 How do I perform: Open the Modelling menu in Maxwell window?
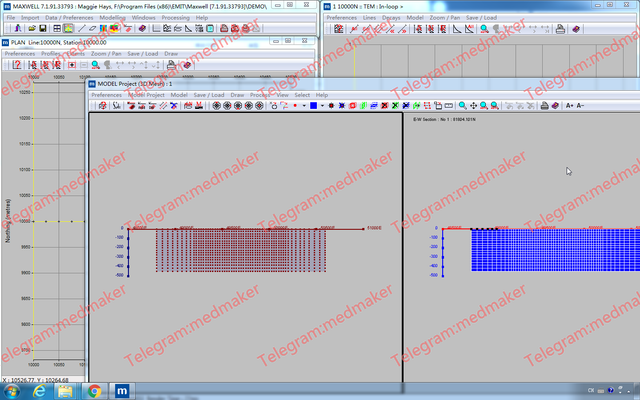click(x=113, y=18)
